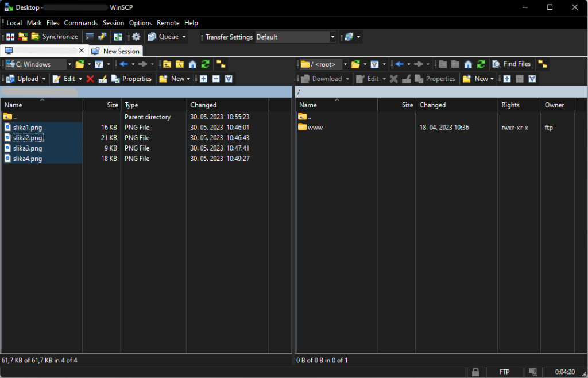
Task: Select the remote www folder
Action: [x=315, y=128]
